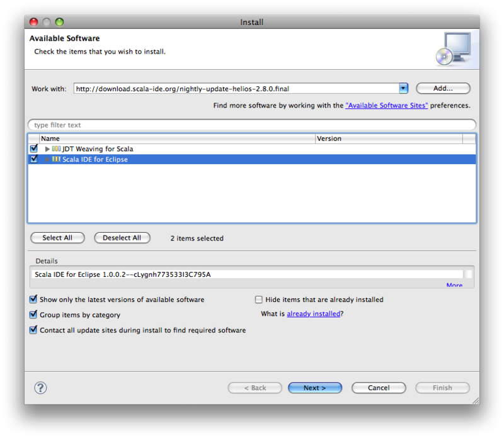Select the JDT Weaving for Scala row text
504x438 pixels.
point(98,149)
